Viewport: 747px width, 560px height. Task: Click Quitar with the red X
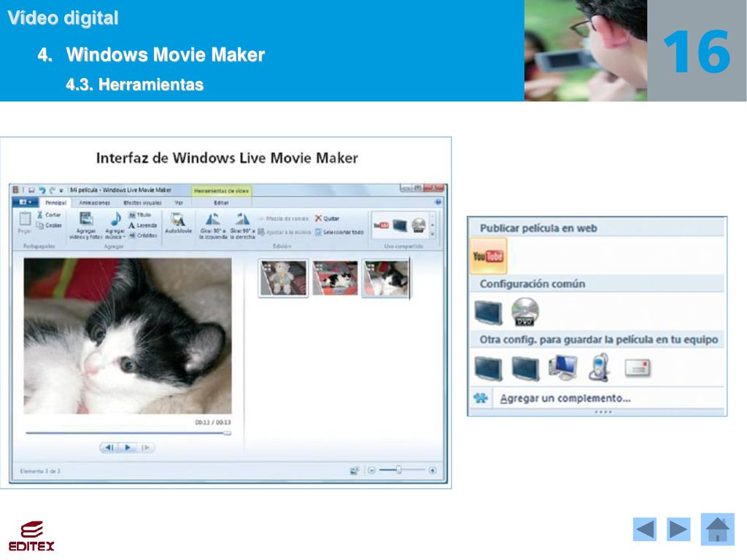click(x=327, y=219)
